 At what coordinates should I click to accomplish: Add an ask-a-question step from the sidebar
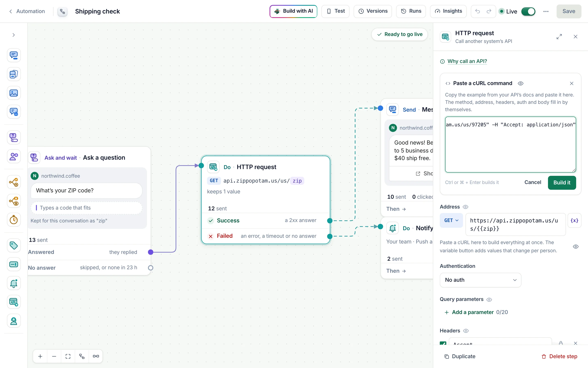pos(14,138)
